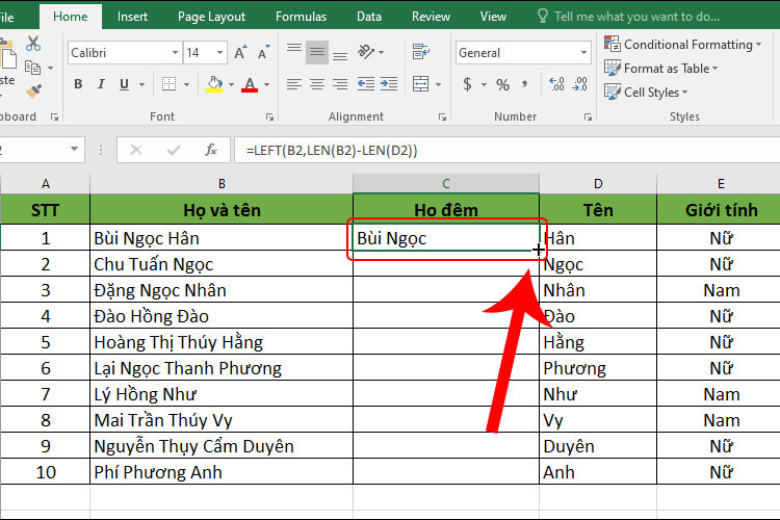Apply the red Font Color
Screen dimensions: 780x520
(x=249, y=85)
